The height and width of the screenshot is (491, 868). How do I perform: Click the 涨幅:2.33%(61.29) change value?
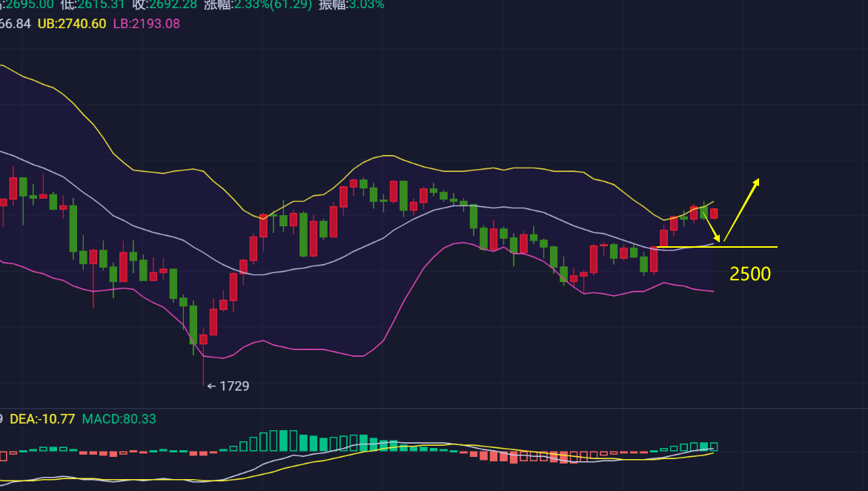coord(258,5)
